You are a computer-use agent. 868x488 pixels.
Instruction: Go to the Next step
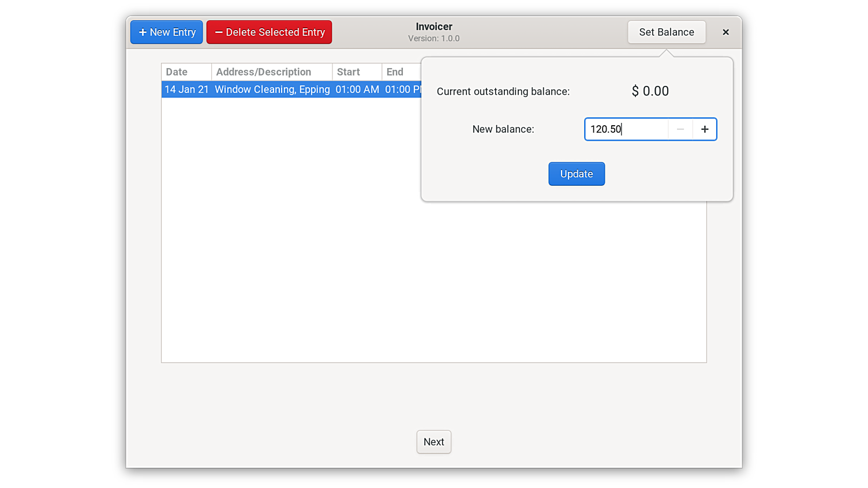[x=433, y=442]
